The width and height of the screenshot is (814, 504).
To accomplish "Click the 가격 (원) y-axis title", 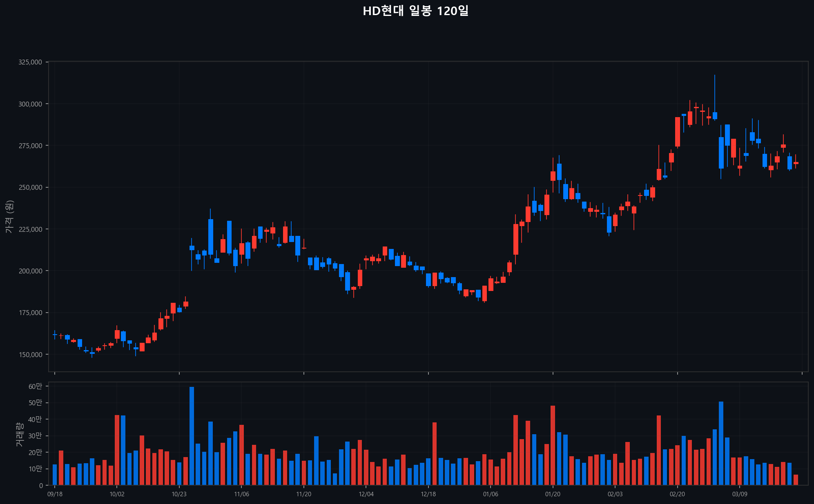I will click(9, 217).
